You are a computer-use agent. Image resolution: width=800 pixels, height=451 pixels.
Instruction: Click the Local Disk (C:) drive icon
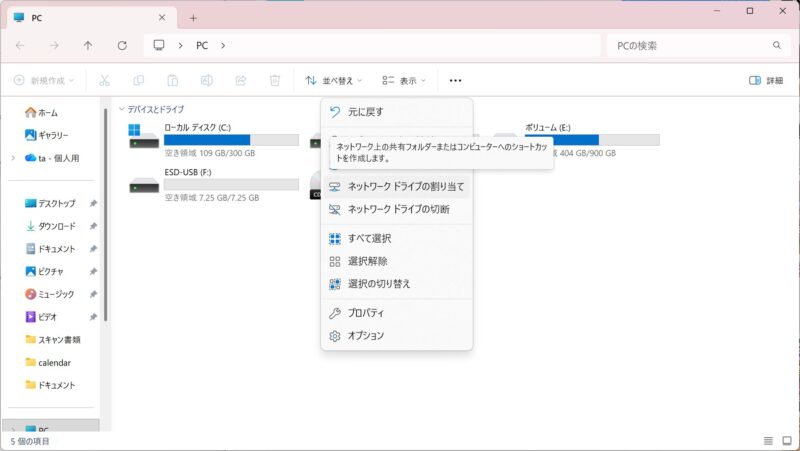click(x=144, y=136)
